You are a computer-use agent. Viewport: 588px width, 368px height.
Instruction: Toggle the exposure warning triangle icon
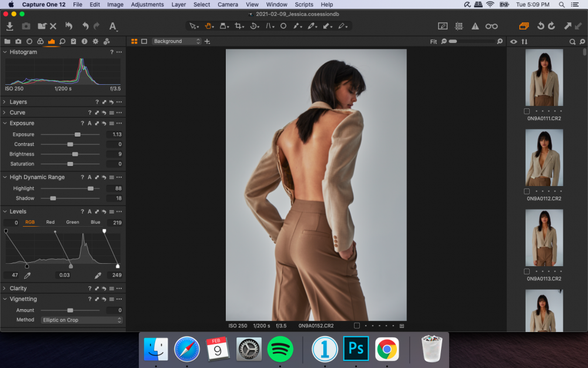coord(475,26)
